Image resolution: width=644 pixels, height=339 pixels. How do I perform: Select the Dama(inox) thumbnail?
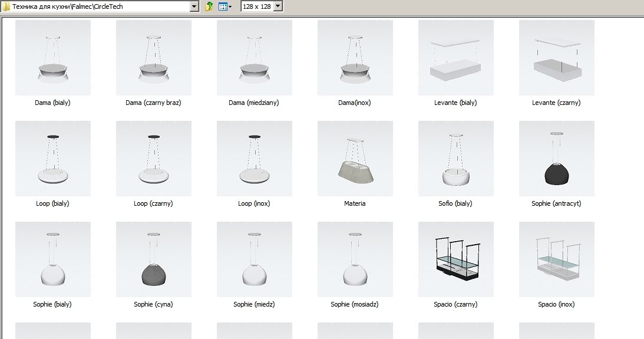pos(355,58)
